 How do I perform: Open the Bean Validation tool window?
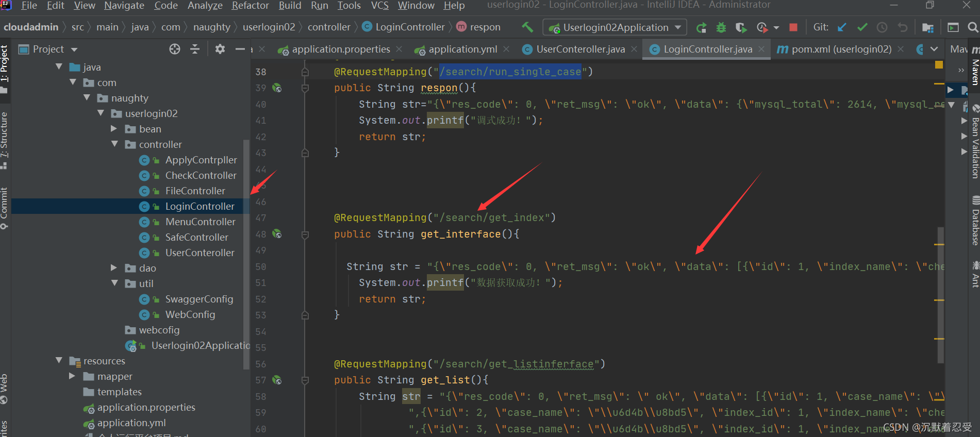coord(975,142)
